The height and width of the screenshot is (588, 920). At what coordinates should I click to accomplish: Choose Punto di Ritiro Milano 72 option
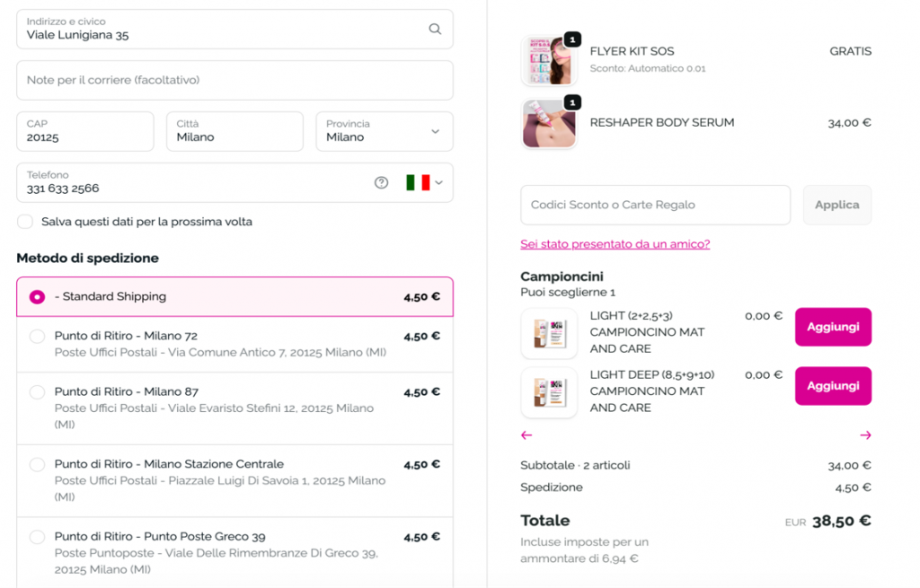click(37, 337)
